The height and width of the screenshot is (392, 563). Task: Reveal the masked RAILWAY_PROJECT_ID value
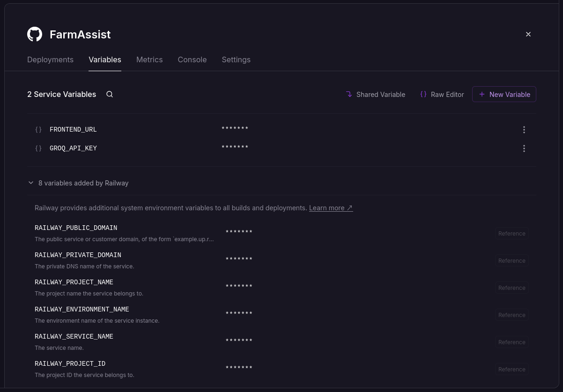click(239, 368)
